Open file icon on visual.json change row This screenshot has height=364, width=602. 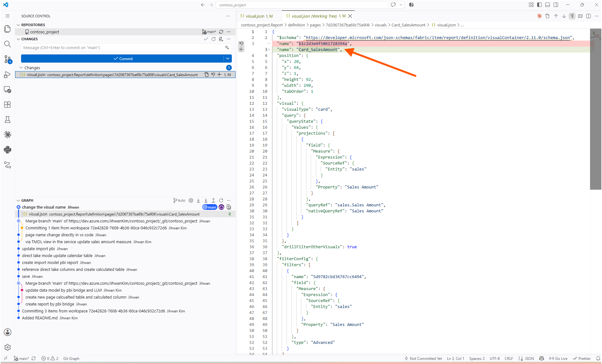(206, 75)
